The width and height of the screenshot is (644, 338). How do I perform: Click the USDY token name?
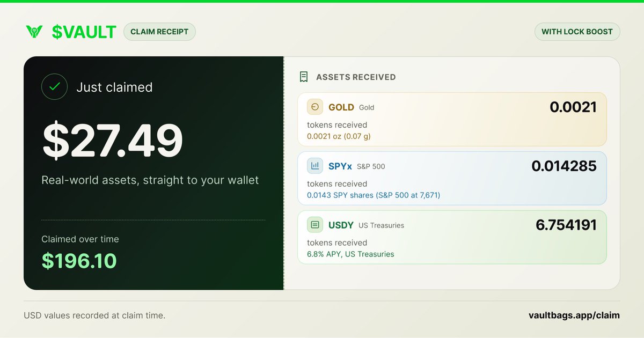coord(341,225)
